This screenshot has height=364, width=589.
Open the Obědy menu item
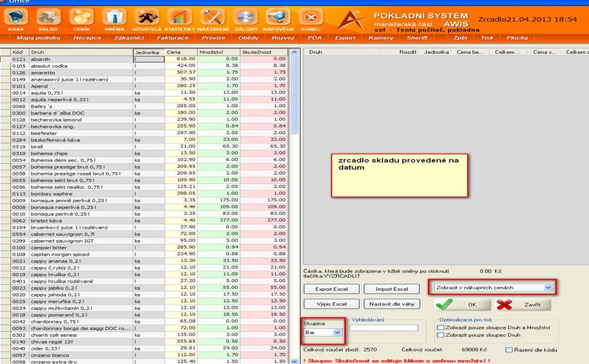(249, 38)
